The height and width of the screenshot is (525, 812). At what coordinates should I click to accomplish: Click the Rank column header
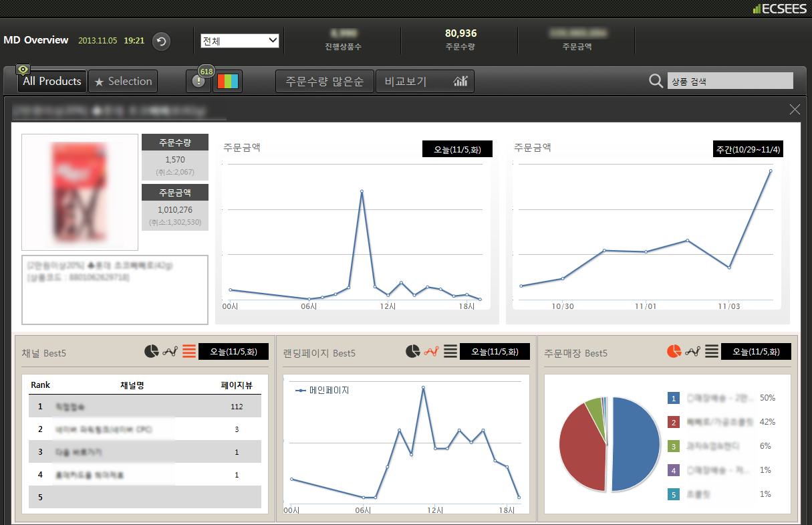click(x=40, y=385)
